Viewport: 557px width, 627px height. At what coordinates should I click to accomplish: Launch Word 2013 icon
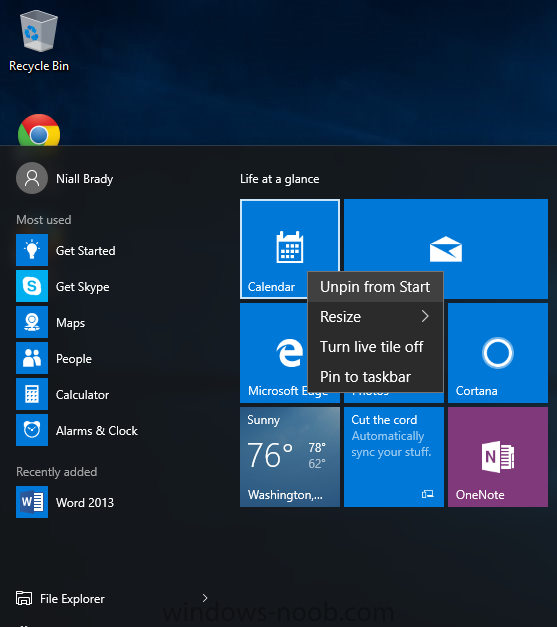[x=32, y=502]
